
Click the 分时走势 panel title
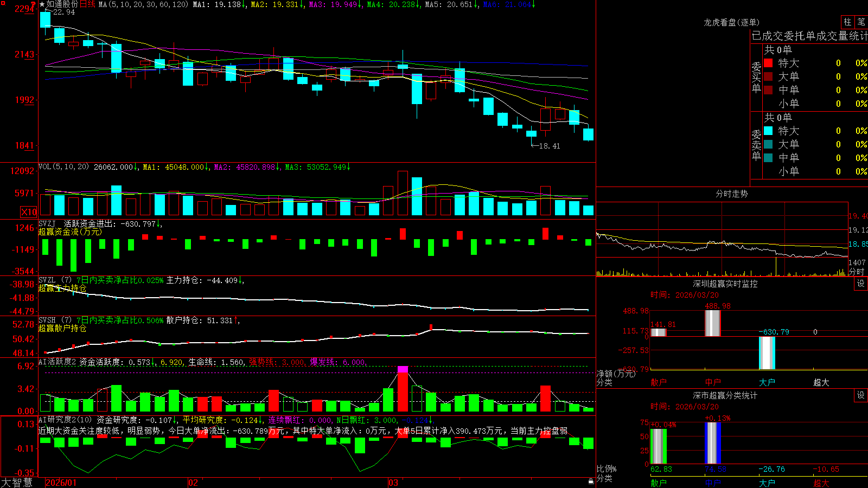click(731, 194)
